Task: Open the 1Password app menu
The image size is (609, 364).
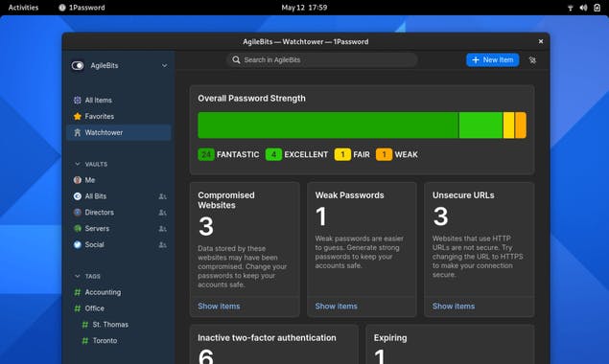Action: coord(82,8)
